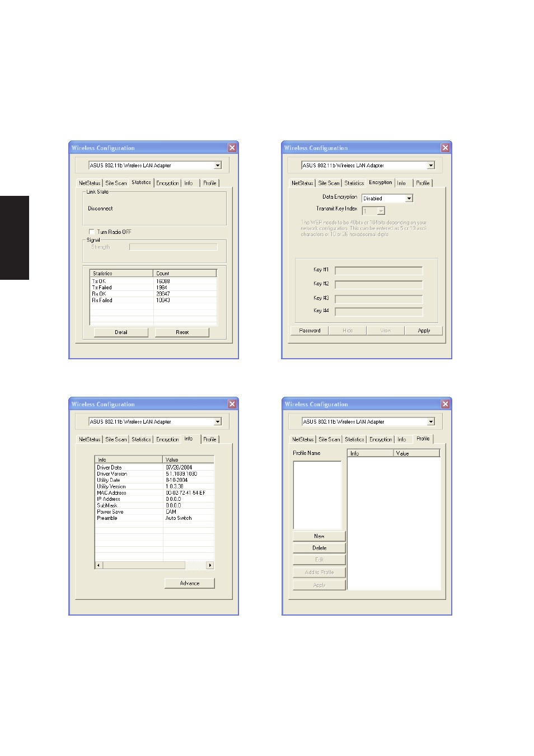Open Site Scan tab in Statistics window

coord(116,183)
